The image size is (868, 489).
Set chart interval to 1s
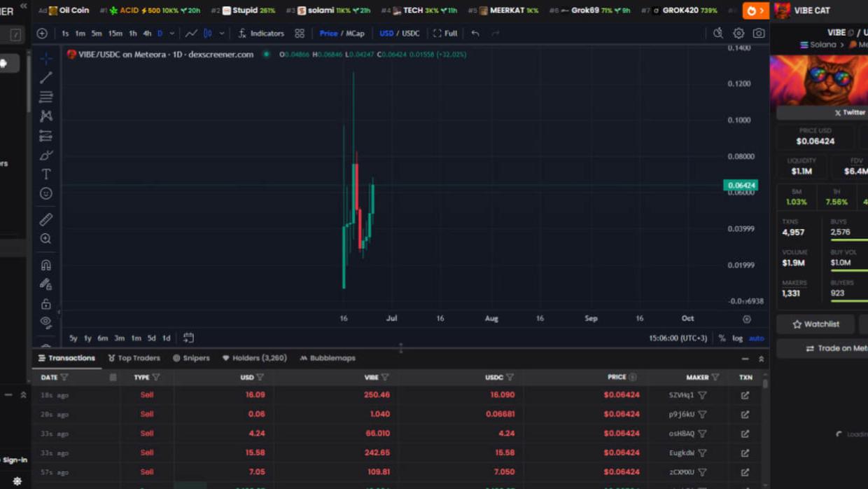tap(65, 33)
